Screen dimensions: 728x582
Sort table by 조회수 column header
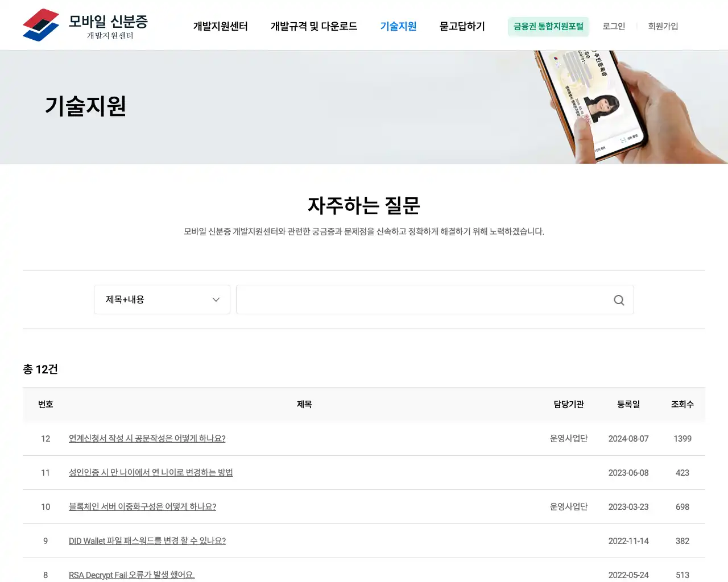682,404
